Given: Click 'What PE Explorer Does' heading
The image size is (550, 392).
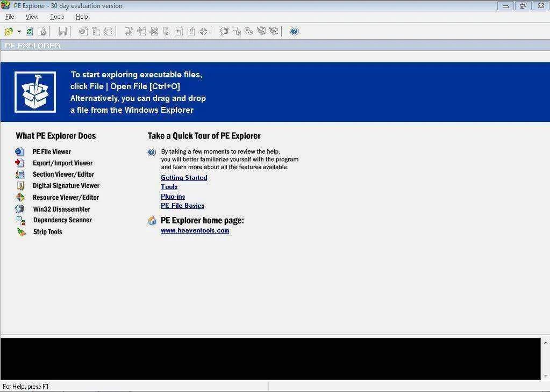Looking at the screenshot, I should click(56, 136).
